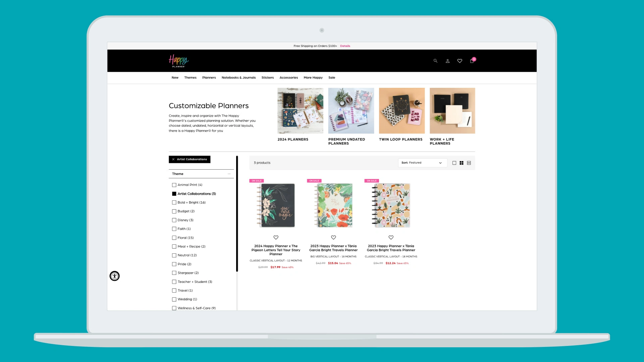Screen dimensions: 644x362
Task: Open the More Happy menu
Action: coord(313,77)
